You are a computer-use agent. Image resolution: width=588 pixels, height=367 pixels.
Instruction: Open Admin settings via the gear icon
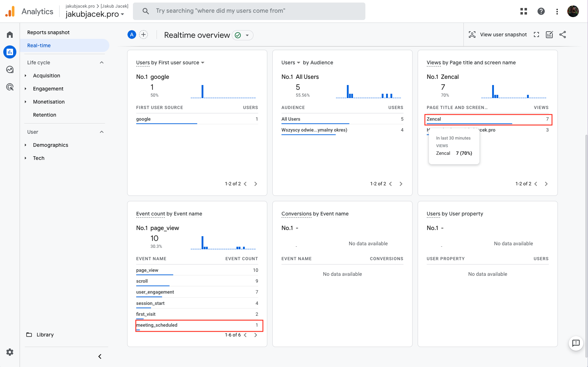[x=9, y=352]
